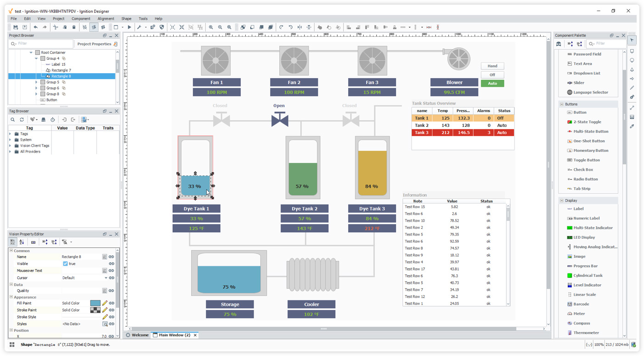Click the Undo toolbar icon
The height and width of the screenshot is (356, 644).
point(36,27)
